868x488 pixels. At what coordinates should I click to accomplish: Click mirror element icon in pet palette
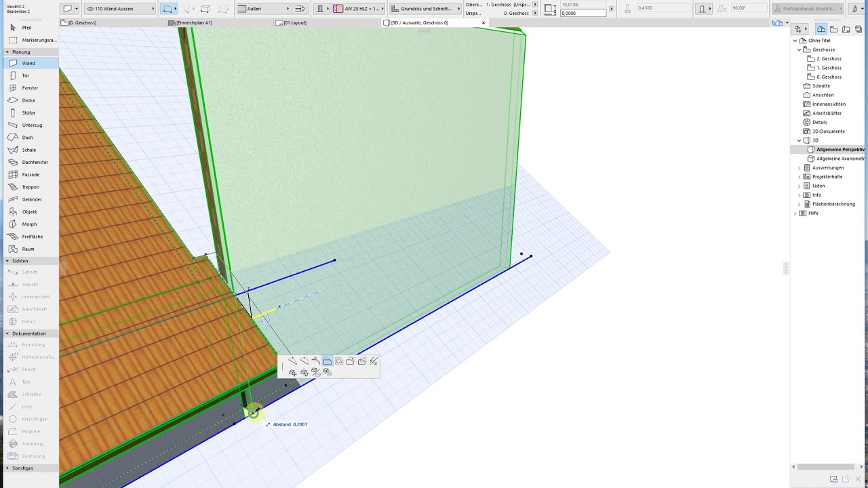pyautogui.click(x=315, y=372)
